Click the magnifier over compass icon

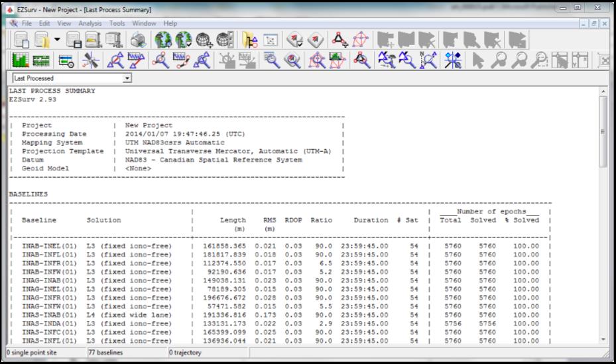[x=292, y=60]
